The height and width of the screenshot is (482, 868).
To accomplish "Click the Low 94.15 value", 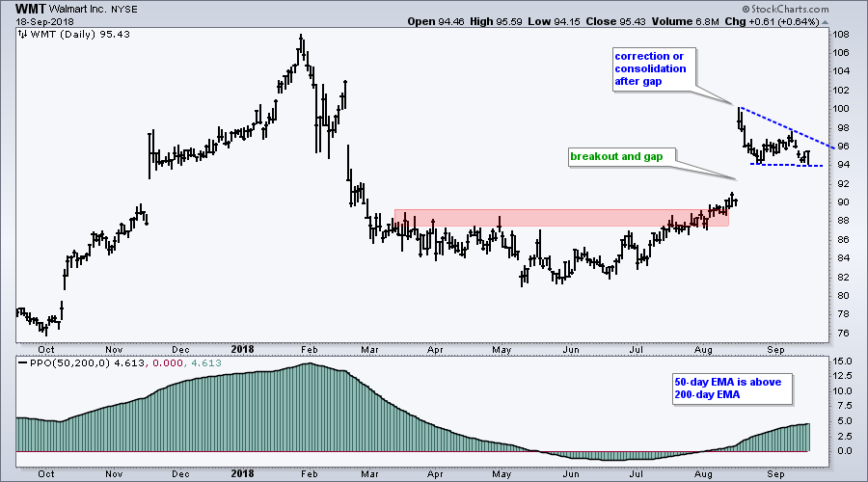I will (553, 21).
